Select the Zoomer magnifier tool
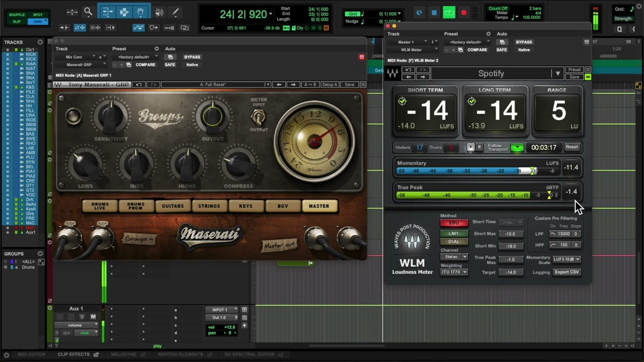 pos(88,12)
